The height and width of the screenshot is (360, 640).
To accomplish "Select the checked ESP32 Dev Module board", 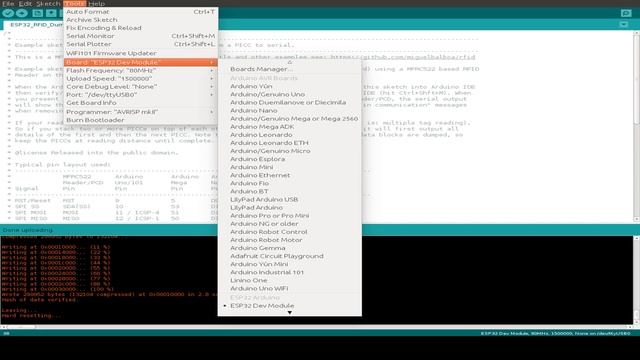I will 289,306.
